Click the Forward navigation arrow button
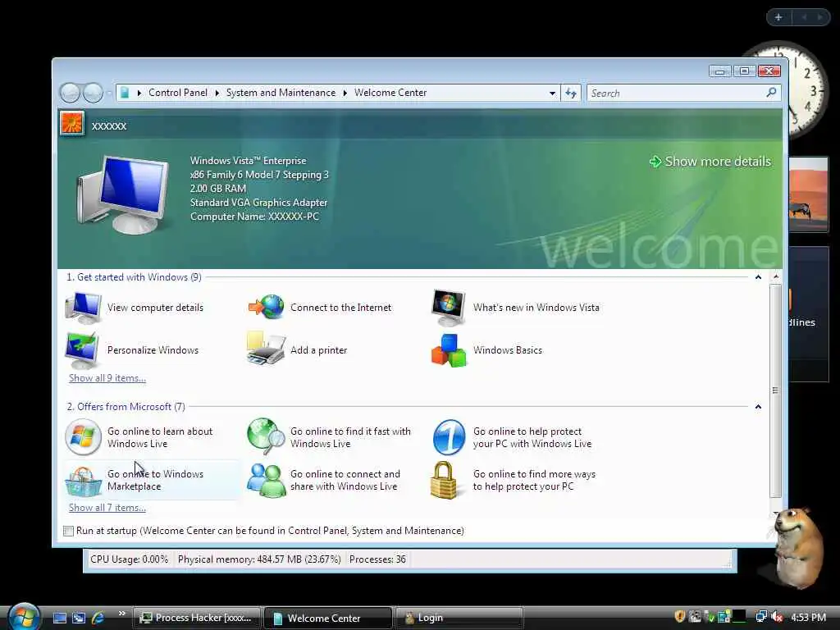840x630 pixels. click(x=93, y=94)
